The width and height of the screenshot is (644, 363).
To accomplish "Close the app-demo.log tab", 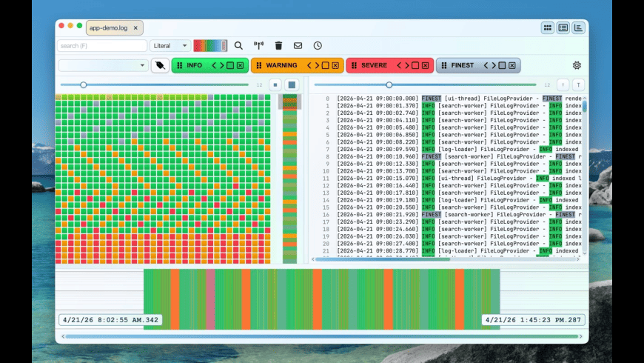I will (135, 28).
